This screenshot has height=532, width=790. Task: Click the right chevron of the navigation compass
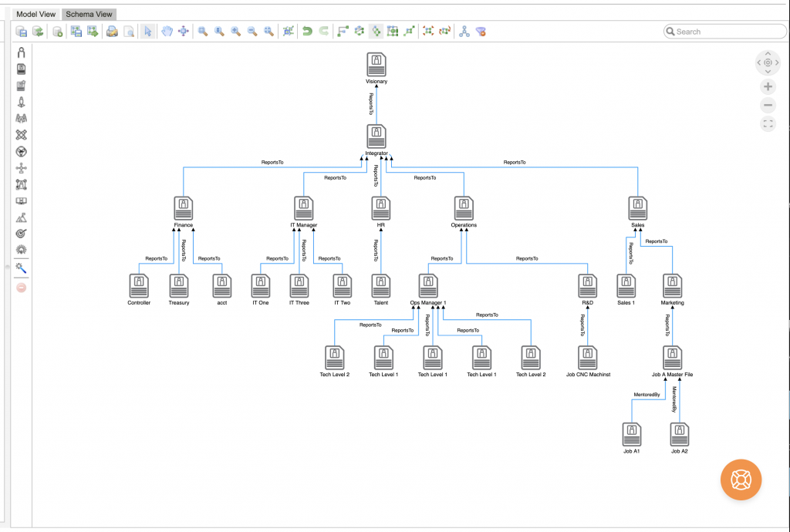[x=778, y=62]
